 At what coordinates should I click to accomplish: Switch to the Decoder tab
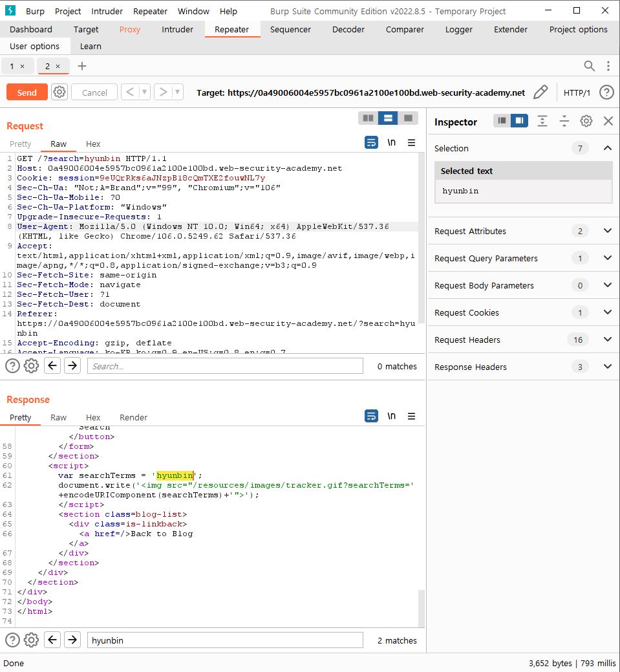(348, 29)
